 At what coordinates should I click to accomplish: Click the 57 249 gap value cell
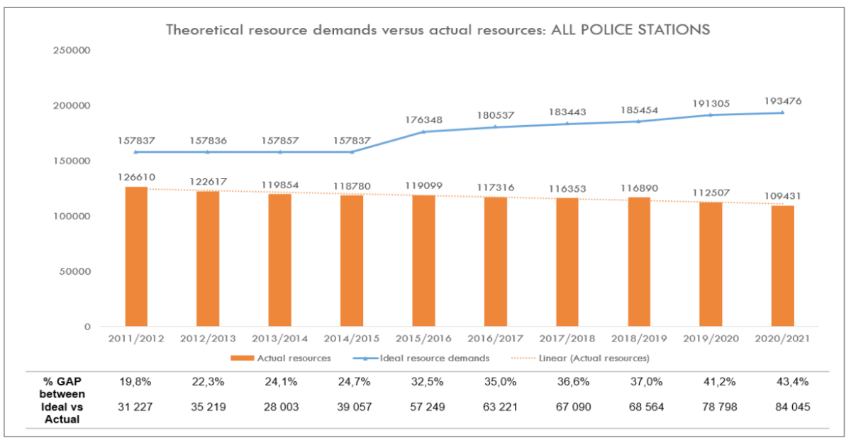pyautogui.click(x=427, y=407)
